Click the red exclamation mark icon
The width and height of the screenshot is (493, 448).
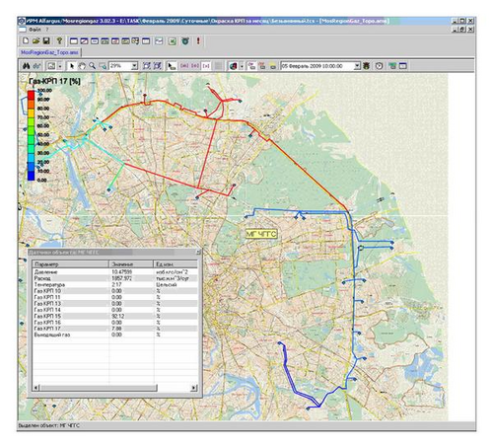(198, 40)
